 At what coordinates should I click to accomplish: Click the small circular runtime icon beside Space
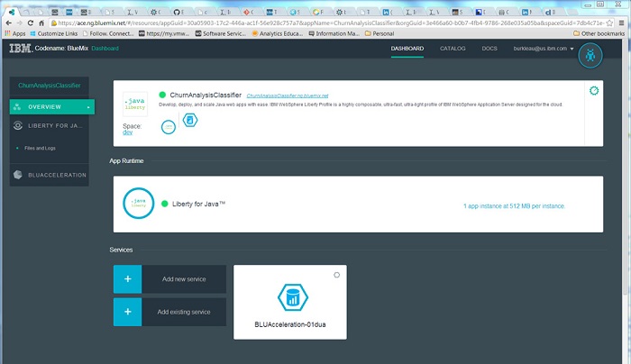(x=168, y=127)
